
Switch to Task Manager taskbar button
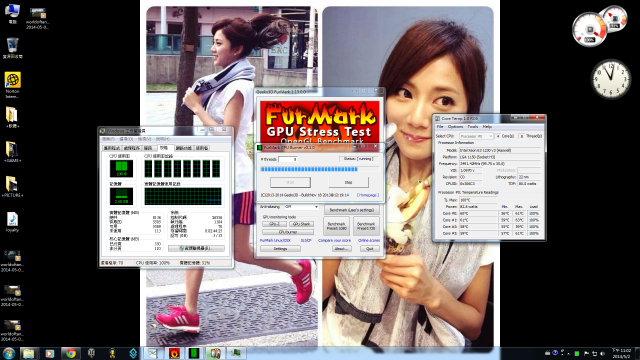[236, 353]
